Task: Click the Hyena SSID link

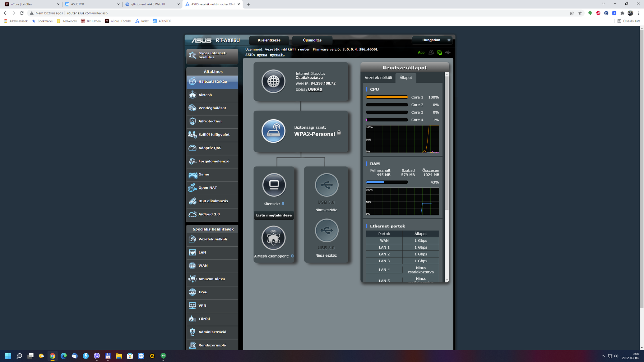Action: pos(262,55)
